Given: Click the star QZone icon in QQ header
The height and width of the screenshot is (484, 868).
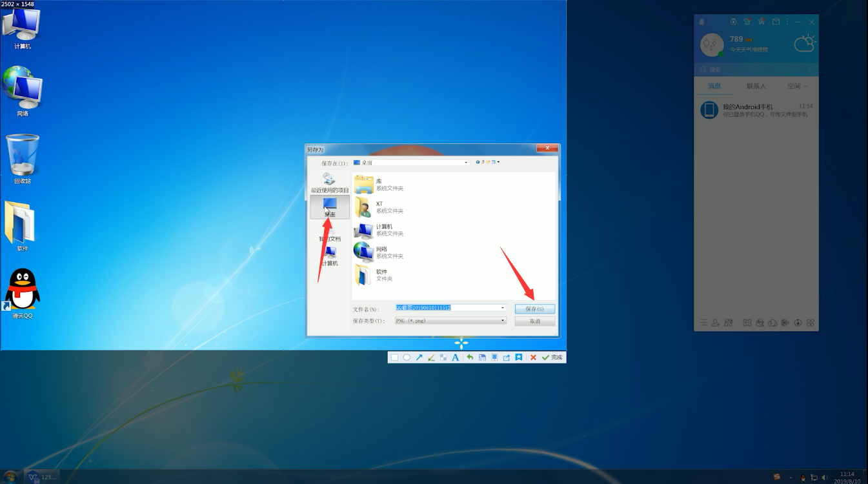Looking at the screenshot, I should point(762,21).
